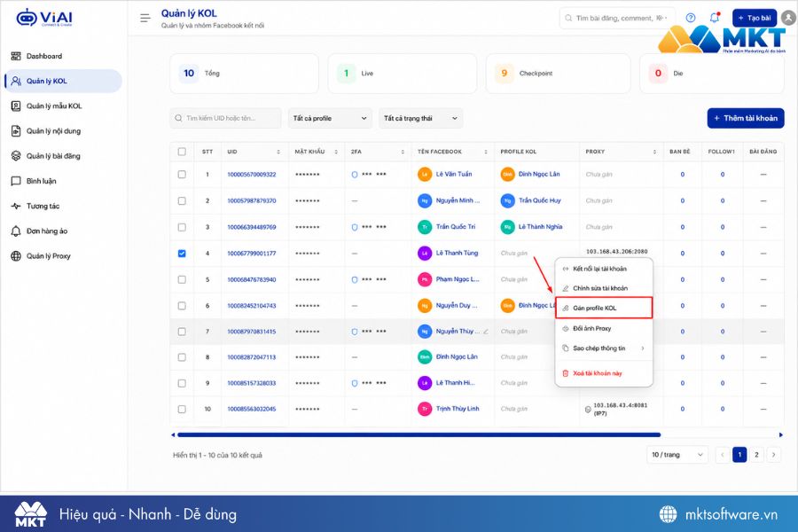Image resolution: width=798 pixels, height=532 pixels.
Task: Click the ViAI logo
Action: coord(44,18)
